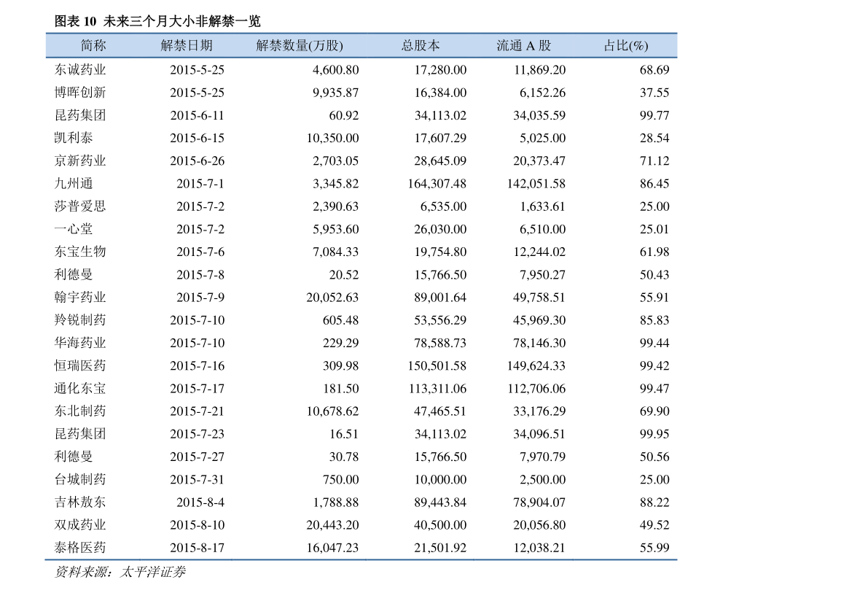
Task: Select the company name 九州通
Action: pos(74,183)
